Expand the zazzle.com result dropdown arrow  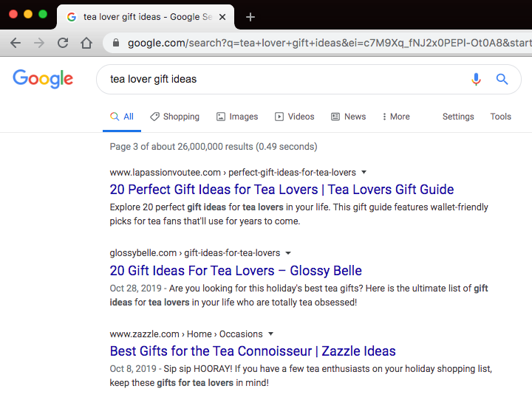click(x=271, y=334)
